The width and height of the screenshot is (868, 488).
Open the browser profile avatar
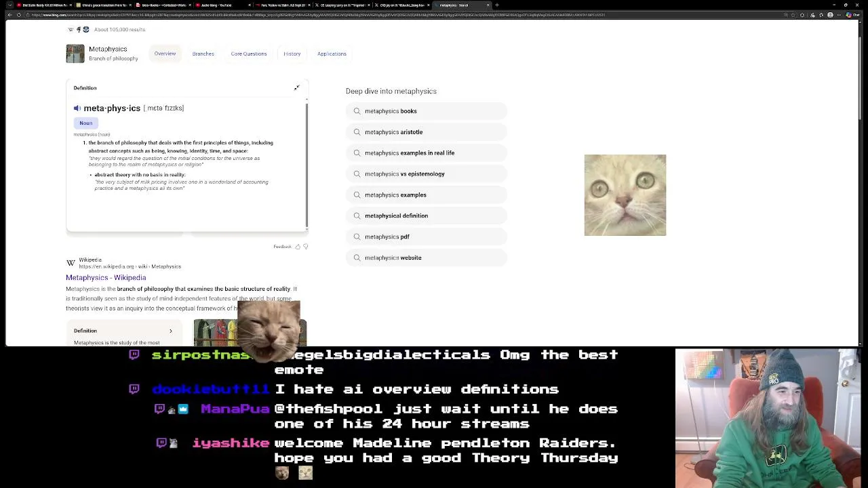pos(830,14)
